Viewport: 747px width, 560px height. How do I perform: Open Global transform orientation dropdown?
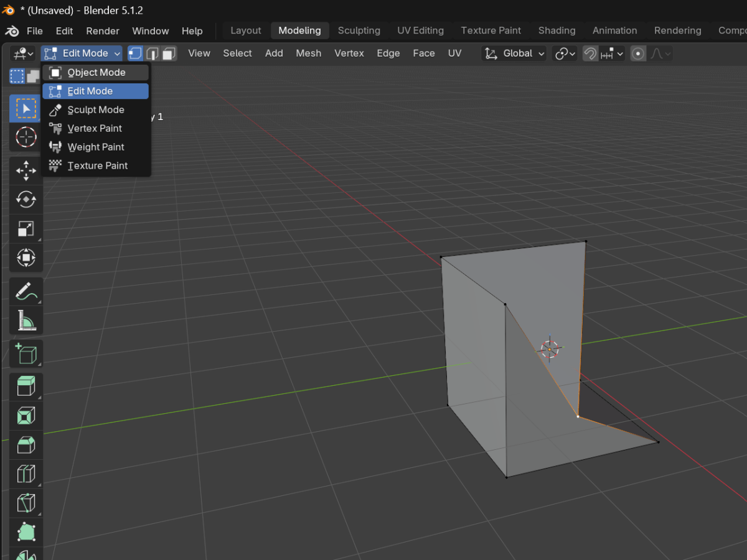(514, 54)
